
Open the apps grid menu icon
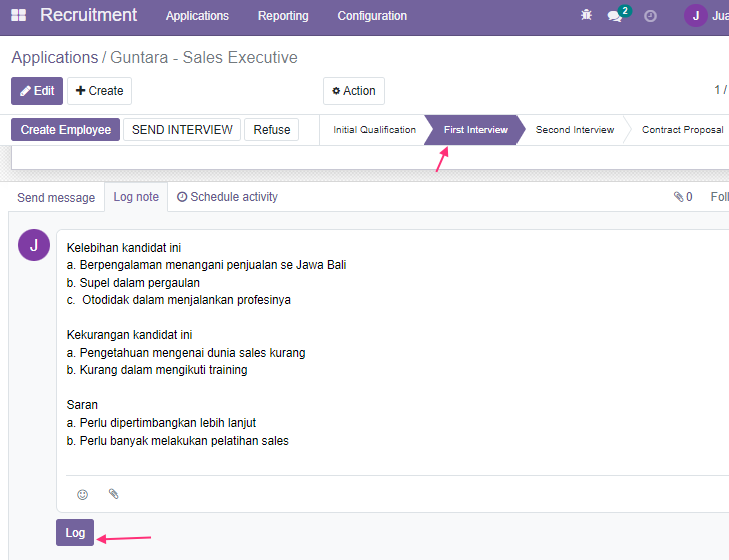point(19,15)
